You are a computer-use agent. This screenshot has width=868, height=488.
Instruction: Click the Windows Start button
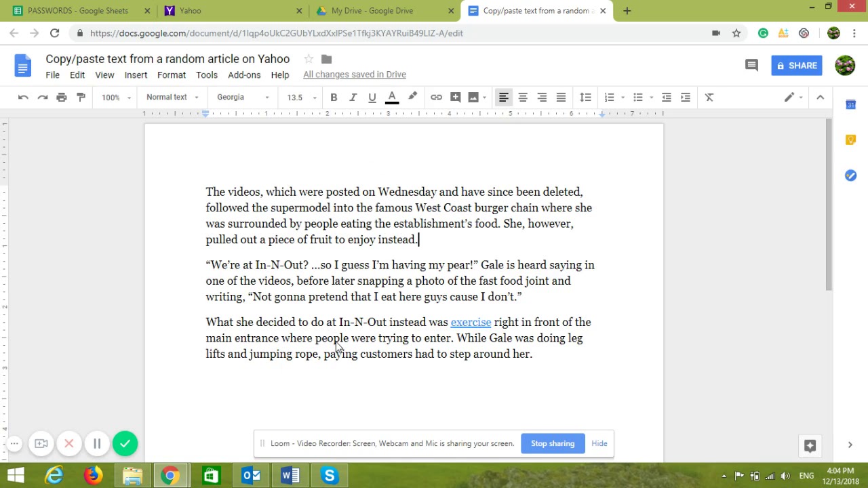coord(16,476)
